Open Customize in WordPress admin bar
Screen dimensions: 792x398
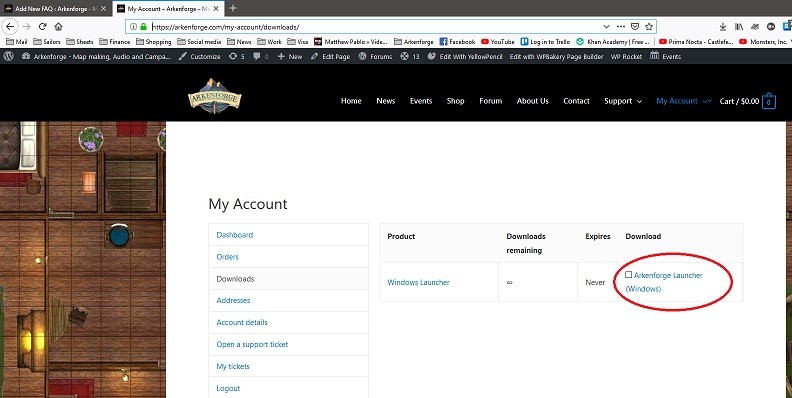coord(200,57)
